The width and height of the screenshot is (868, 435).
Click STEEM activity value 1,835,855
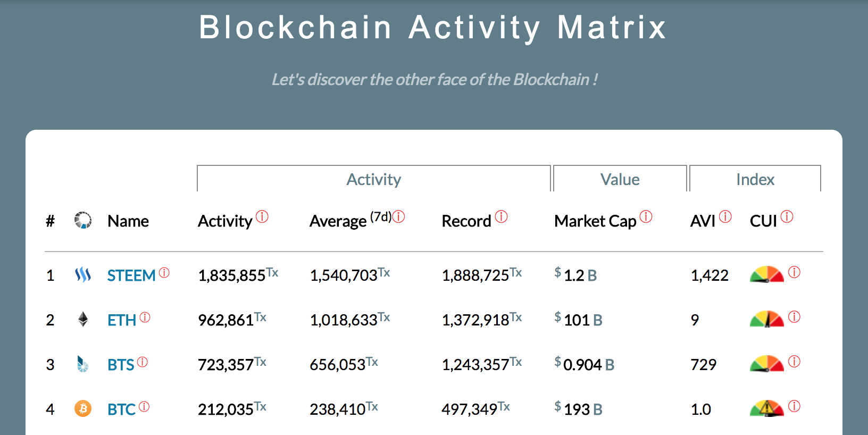point(238,274)
